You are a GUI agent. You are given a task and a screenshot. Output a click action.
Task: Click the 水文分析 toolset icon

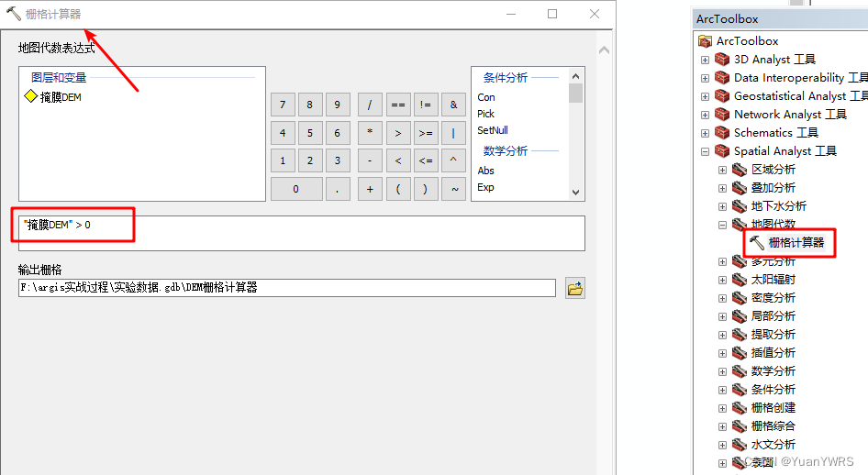[x=740, y=444]
